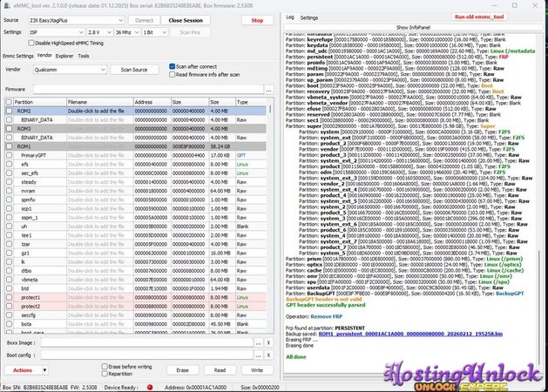This screenshot has height=392, width=548.
Task: Open the Settings tab in log panel
Action: pos(309,17)
